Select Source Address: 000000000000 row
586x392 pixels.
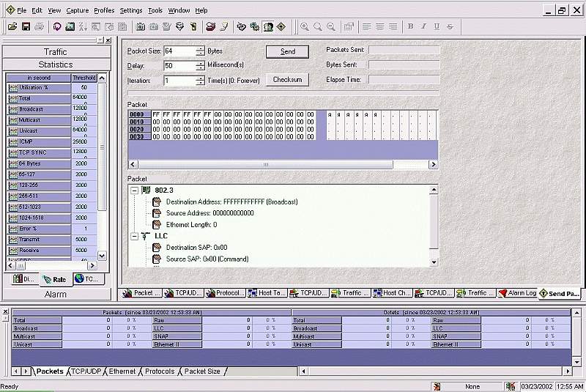pyautogui.click(x=209, y=213)
